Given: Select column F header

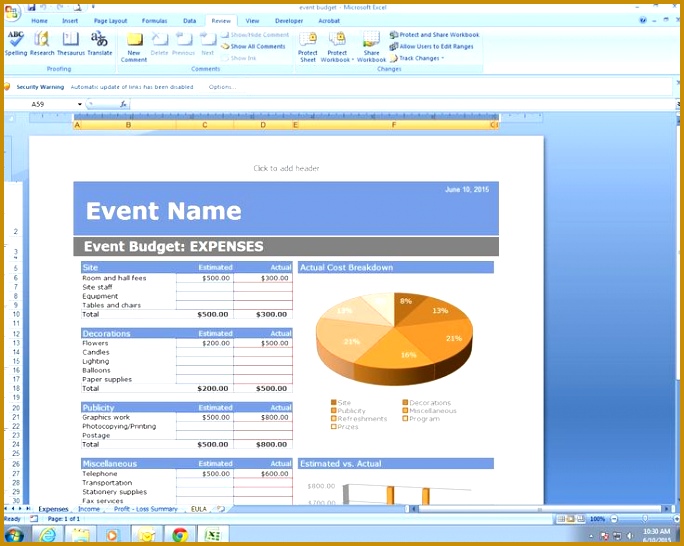Looking at the screenshot, I should click(x=393, y=125).
